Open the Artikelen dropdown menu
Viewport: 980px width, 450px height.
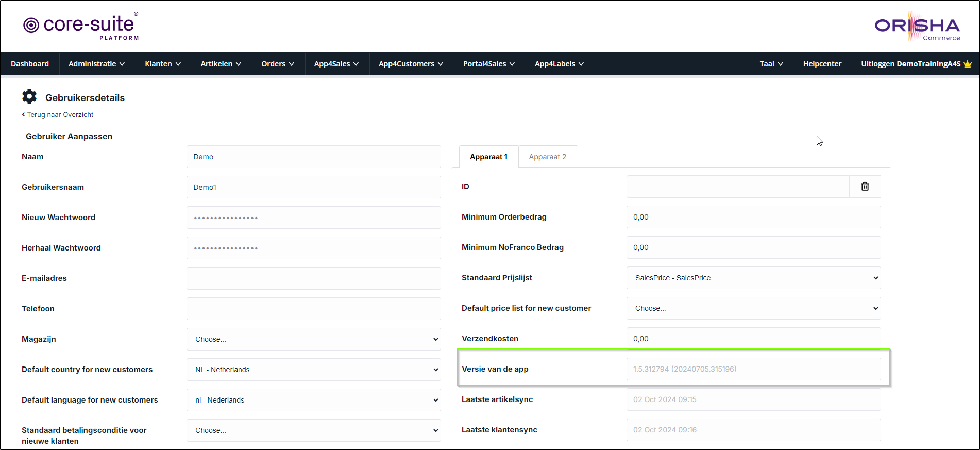221,64
